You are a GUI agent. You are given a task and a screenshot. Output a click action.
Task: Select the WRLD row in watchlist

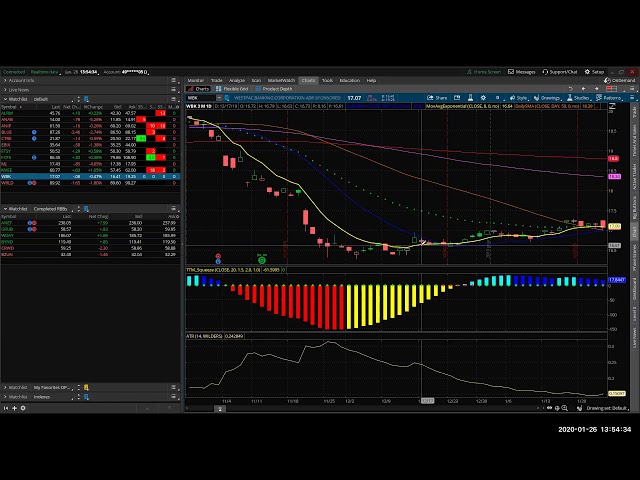click(90, 183)
